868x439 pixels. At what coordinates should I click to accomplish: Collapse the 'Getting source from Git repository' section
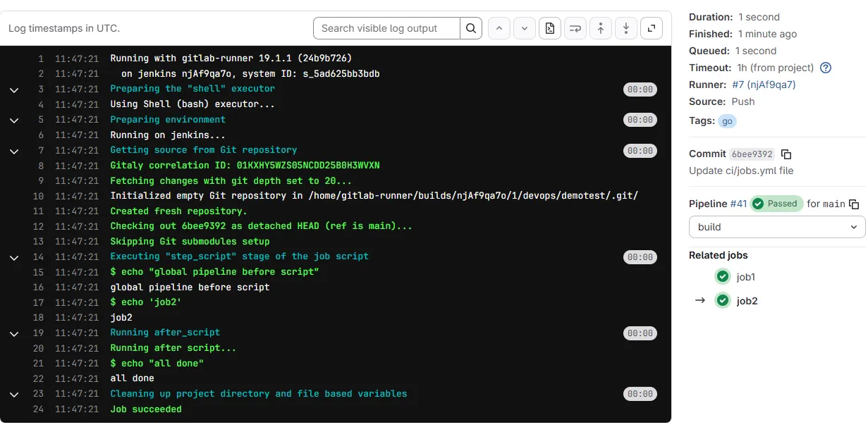(x=13, y=151)
